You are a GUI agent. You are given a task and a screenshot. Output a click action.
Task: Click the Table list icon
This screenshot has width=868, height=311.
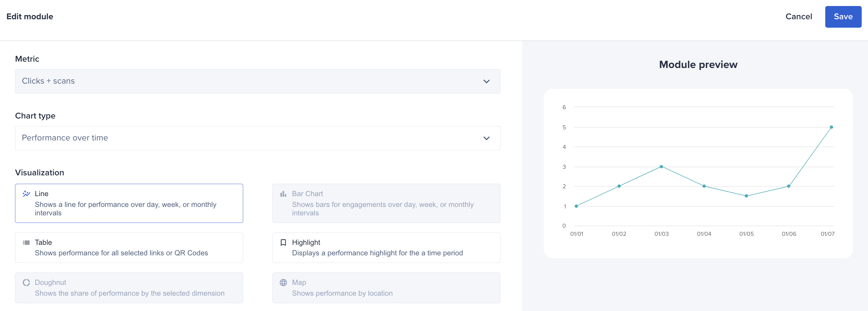click(26, 242)
